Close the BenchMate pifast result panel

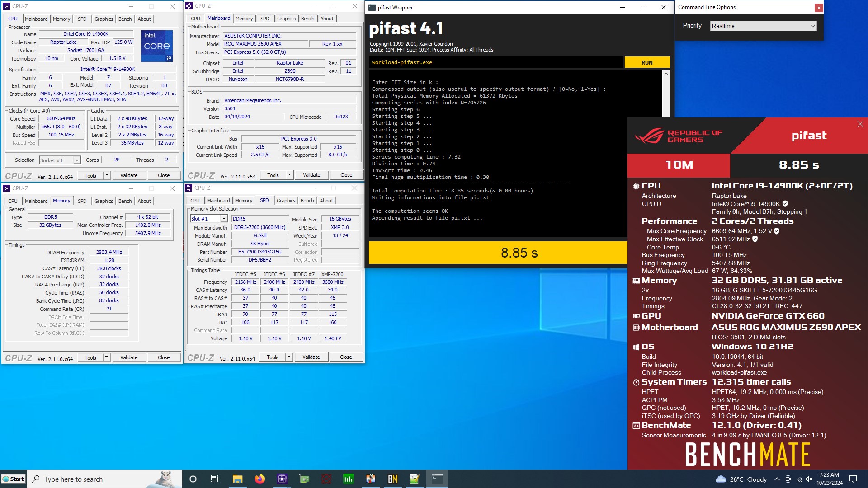pos(860,124)
